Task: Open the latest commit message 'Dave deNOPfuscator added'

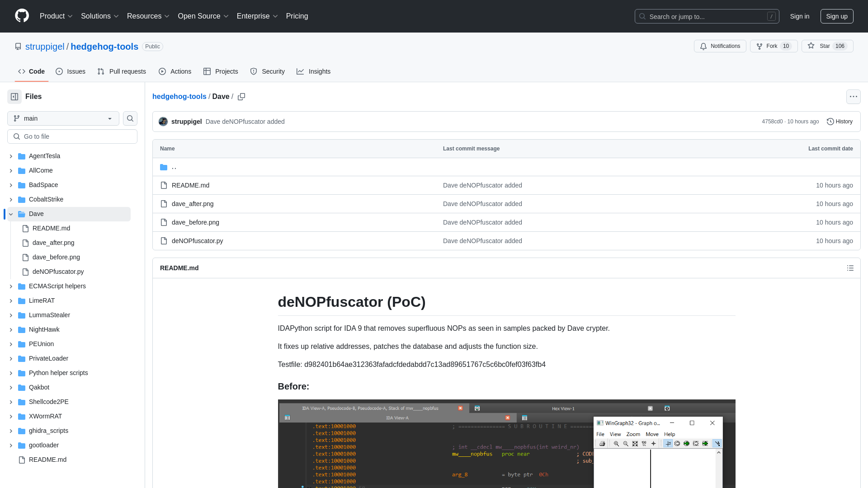Action: [245, 122]
